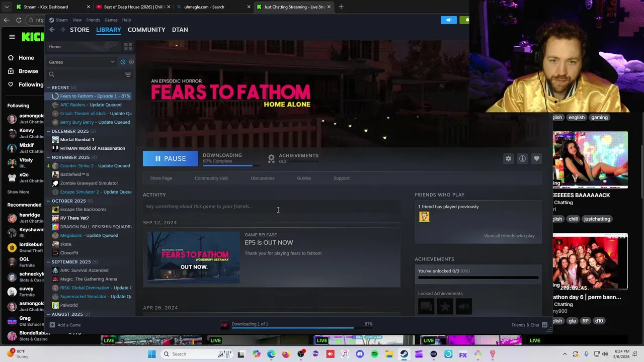Image resolution: width=644 pixels, height=362 pixels.
Task: Go to STORE tab
Action: [x=79, y=30]
